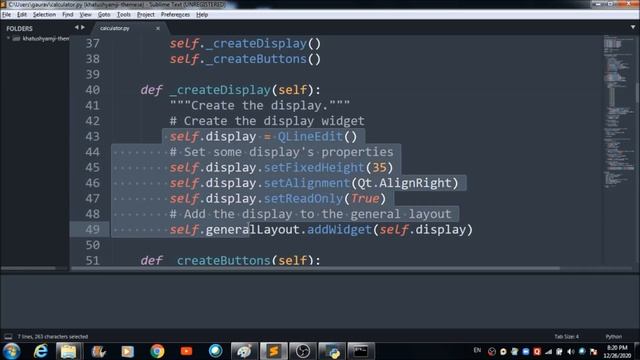Click setReadOnly on line 47
Screen dimensions: 640x360
[303, 198]
